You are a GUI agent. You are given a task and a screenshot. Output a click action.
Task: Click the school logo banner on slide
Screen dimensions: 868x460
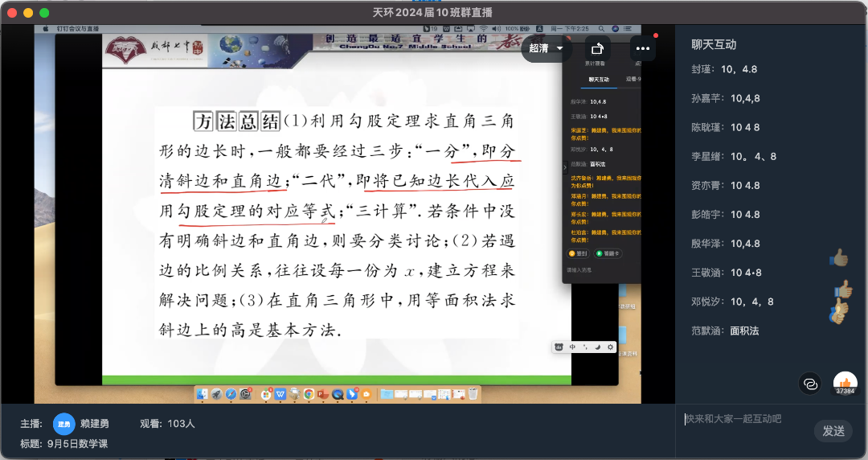(x=155, y=50)
